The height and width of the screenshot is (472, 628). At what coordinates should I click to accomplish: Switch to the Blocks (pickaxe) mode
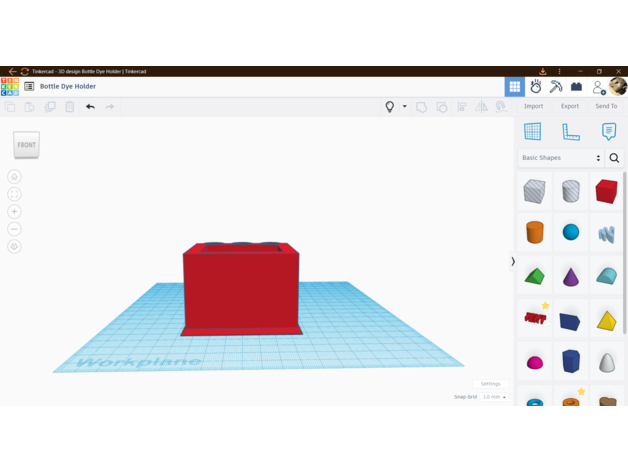[556, 87]
